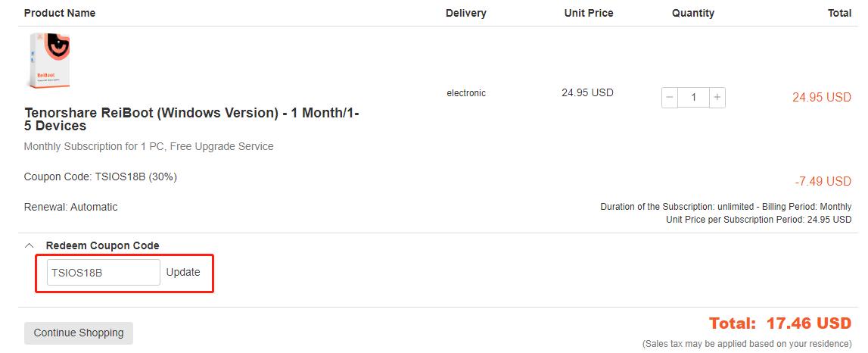868x353 pixels.
Task: Decrease quantity with the minus button
Action: click(x=669, y=98)
